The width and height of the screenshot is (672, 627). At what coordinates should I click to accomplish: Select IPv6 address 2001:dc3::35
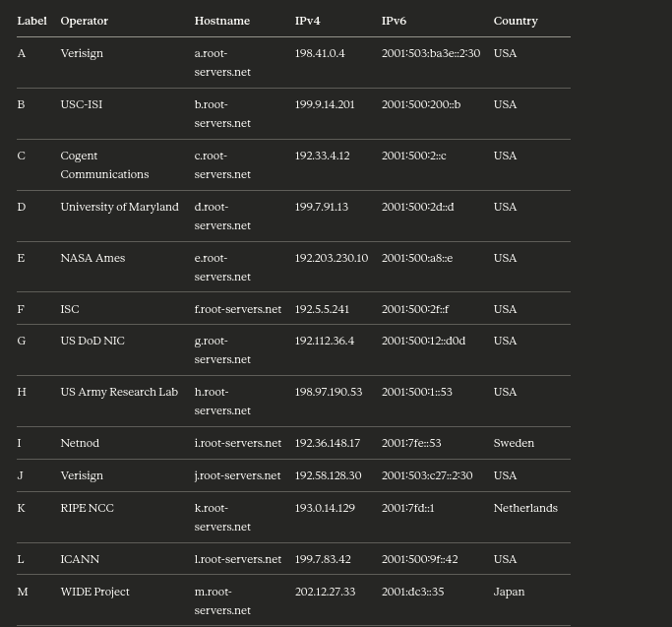[x=412, y=592]
